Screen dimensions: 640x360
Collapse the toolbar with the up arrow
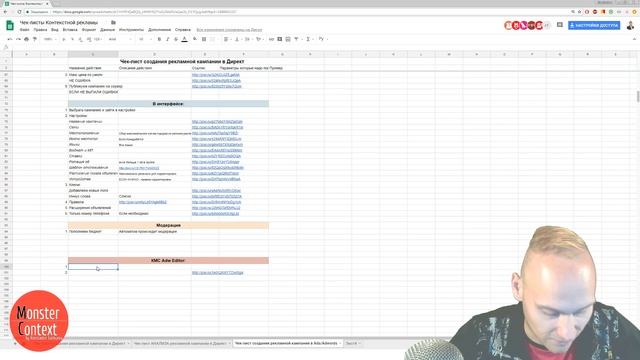coord(634,39)
